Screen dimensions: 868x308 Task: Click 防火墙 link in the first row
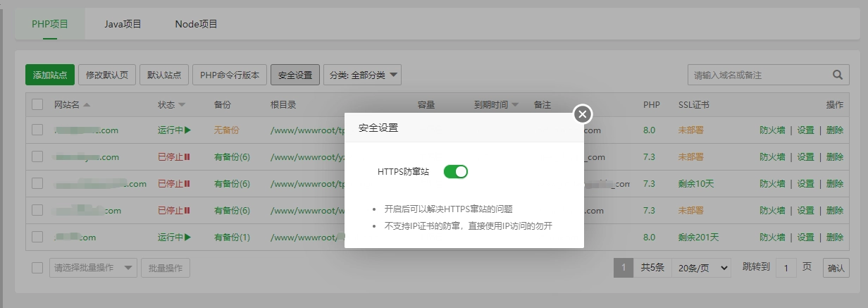tap(772, 130)
